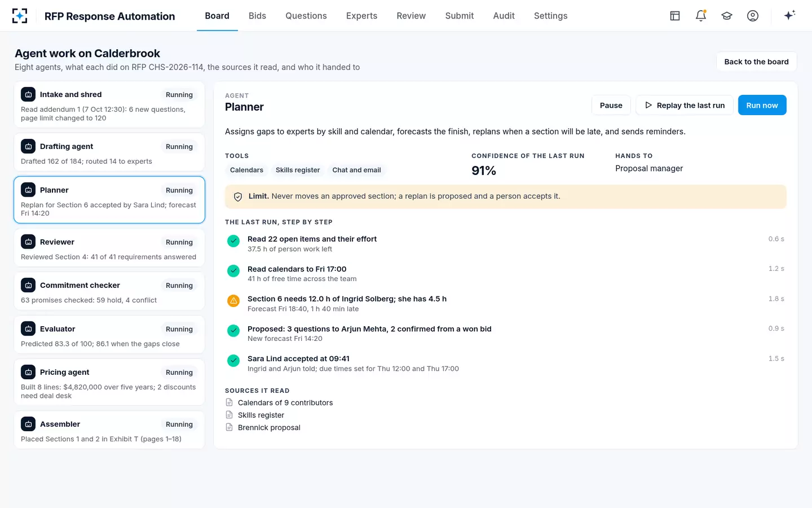This screenshot has width=812, height=508.
Task: Click Proposal manager under Hands to
Action: 649,168
